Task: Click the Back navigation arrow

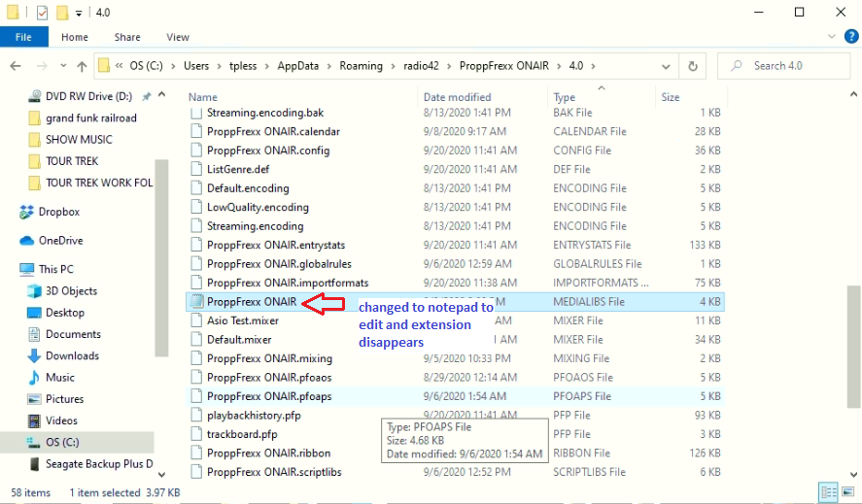Action: coord(16,66)
